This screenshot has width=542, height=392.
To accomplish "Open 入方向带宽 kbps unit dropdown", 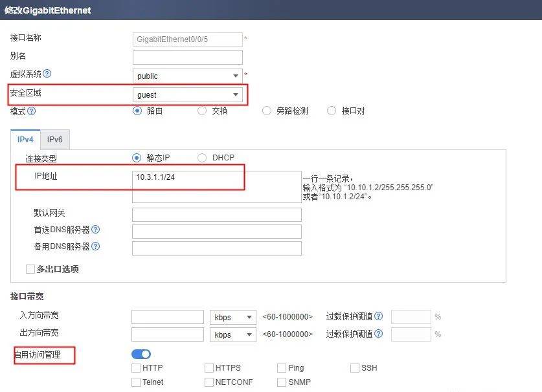I will click(232, 317).
